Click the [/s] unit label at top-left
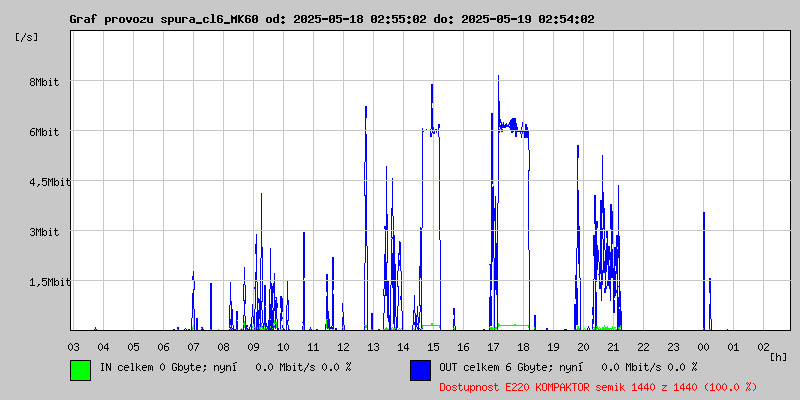The height and width of the screenshot is (400, 800). [27, 37]
